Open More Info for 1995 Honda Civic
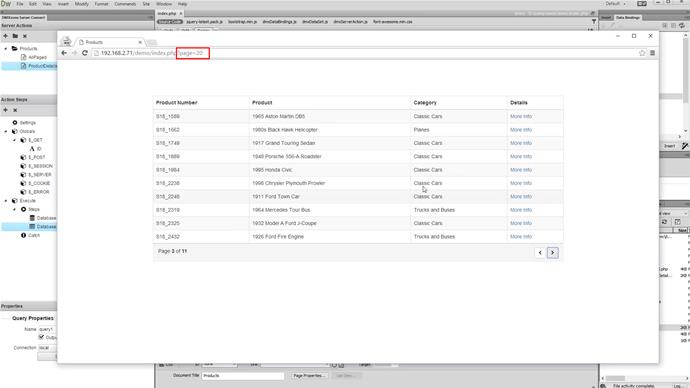Image resolution: width=690 pixels, height=388 pixels. [521, 170]
